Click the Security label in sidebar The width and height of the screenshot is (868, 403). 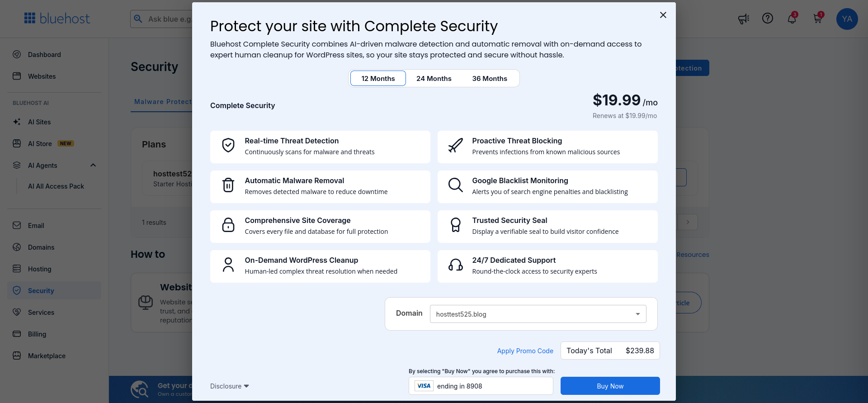pyautogui.click(x=41, y=291)
